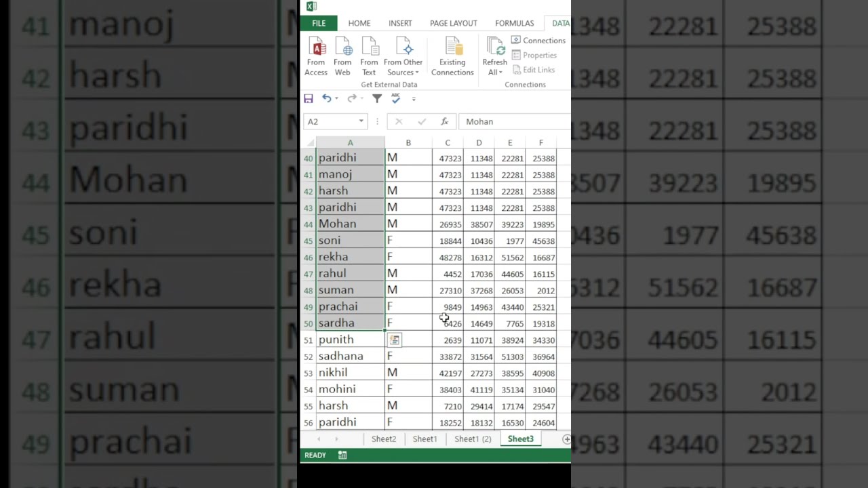868x488 pixels.
Task: Click the formula bar containing Mohan
Action: tap(515, 121)
